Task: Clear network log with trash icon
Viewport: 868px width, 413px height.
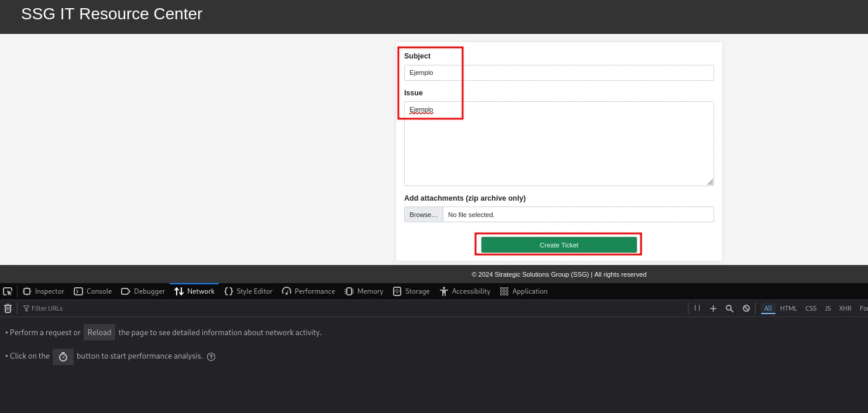Action: point(8,308)
